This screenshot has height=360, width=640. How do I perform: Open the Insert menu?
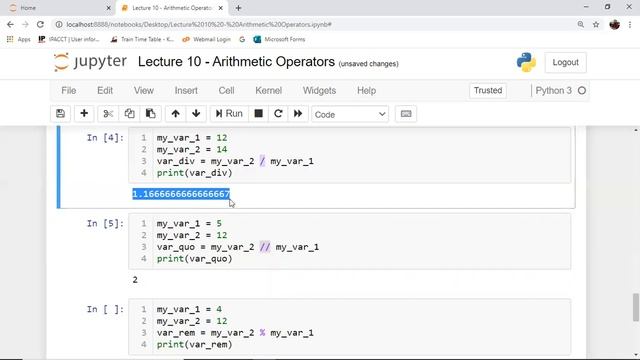pos(186,91)
